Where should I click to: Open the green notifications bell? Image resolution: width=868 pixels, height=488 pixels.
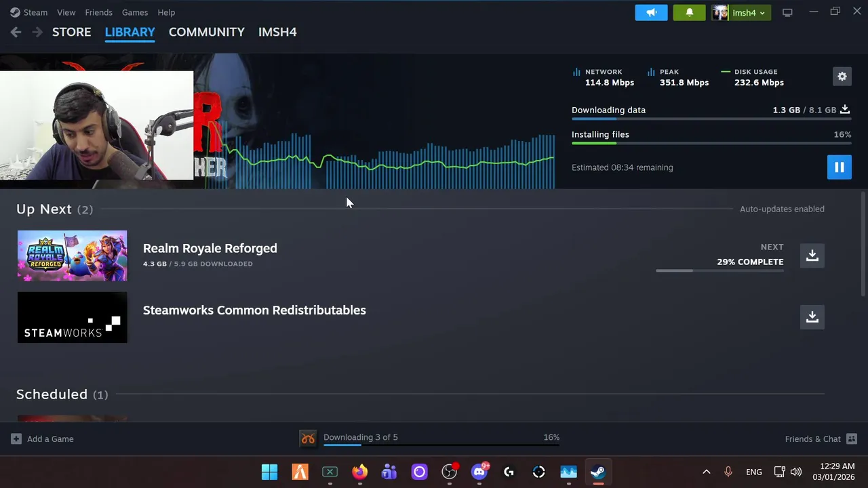coord(690,12)
